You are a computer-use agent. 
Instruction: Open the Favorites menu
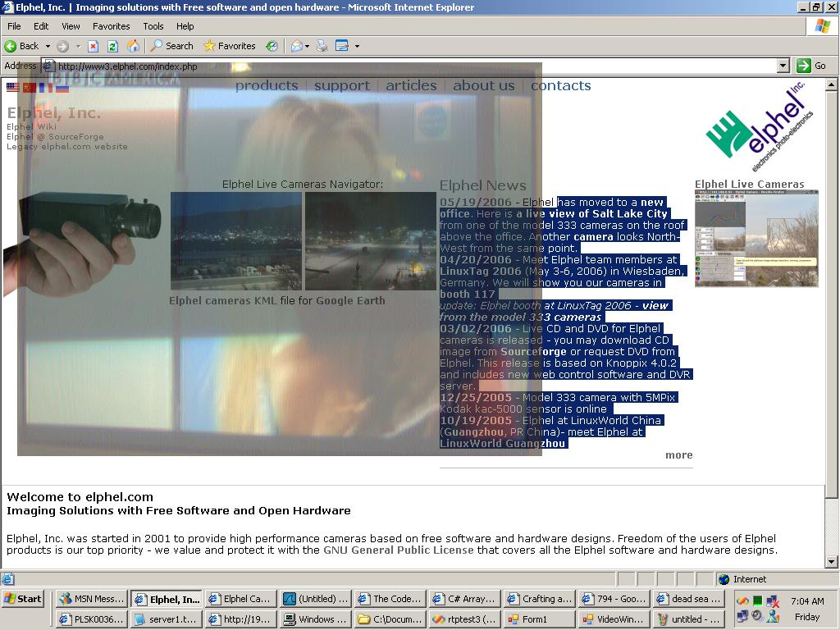point(111,26)
